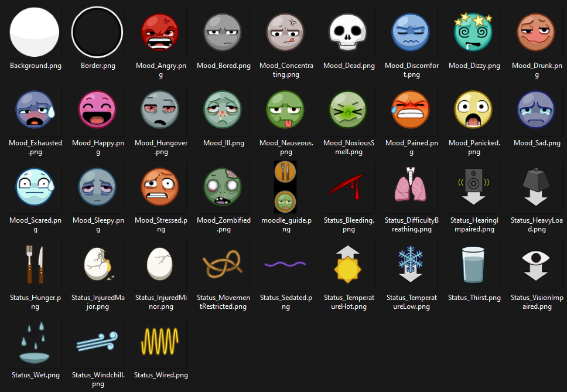567x392 pixels.
Task: Open the moodle_guide.png thumbnail
Action: [x=285, y=187]
